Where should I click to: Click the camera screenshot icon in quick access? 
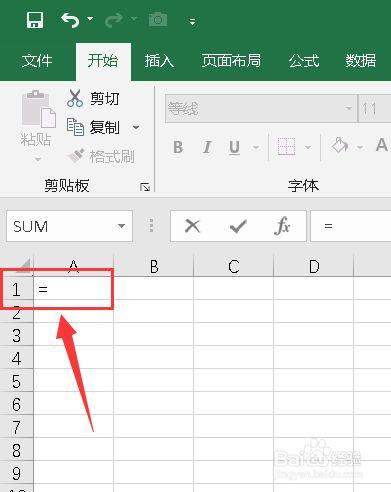point(158,20)
